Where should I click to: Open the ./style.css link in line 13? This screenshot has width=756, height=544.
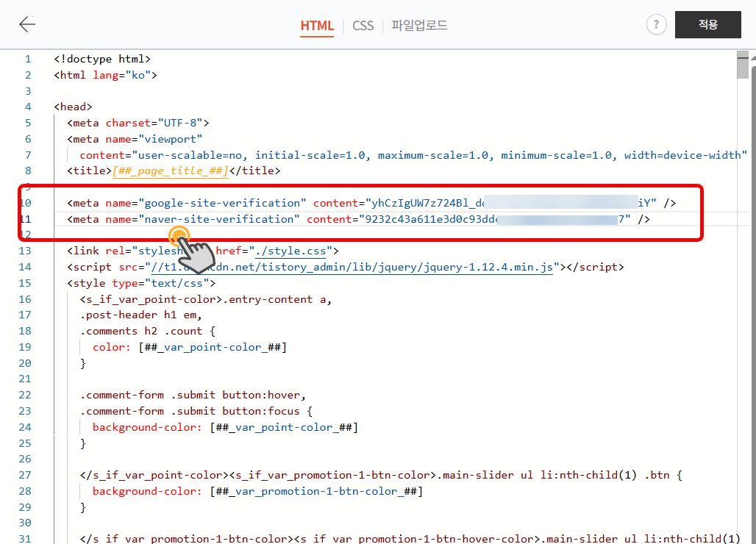pos(290,251)
